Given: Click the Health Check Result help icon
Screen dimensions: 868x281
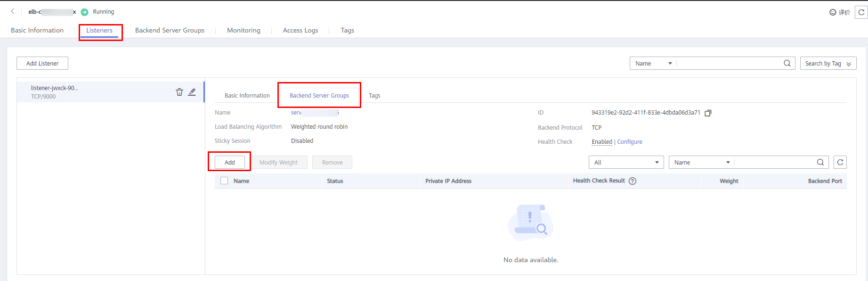Looking at the screenshot, I should point(633,181).
